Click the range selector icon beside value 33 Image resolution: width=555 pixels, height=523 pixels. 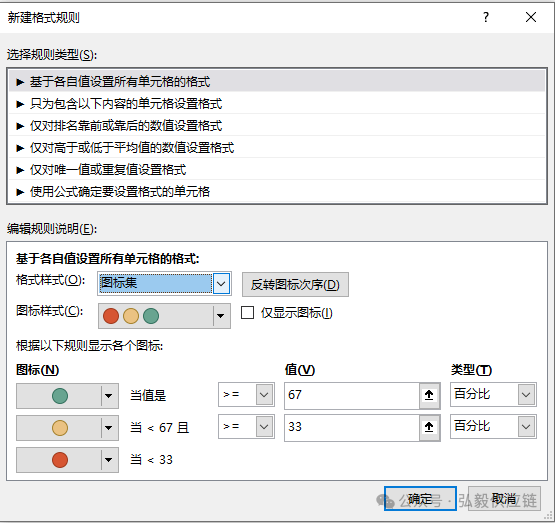[x=429, y=427]
